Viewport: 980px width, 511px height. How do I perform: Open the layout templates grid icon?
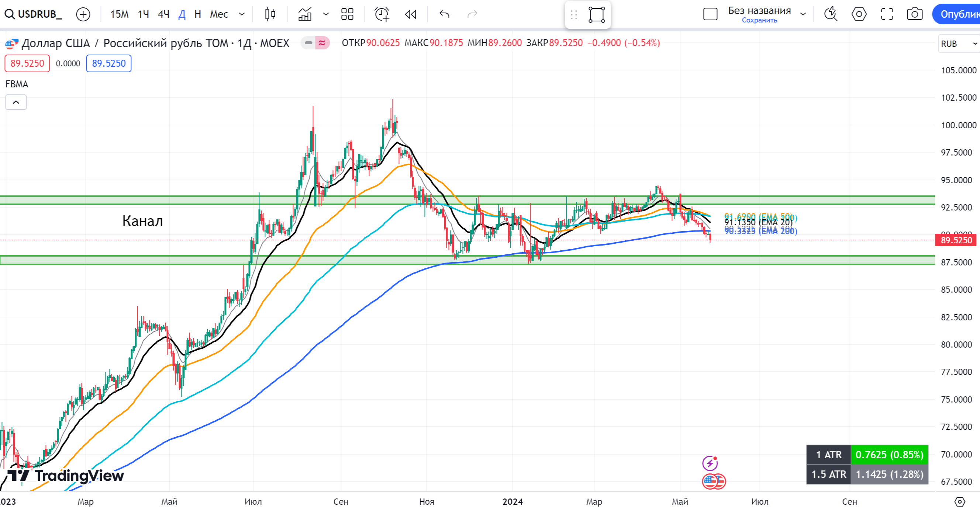347,14
